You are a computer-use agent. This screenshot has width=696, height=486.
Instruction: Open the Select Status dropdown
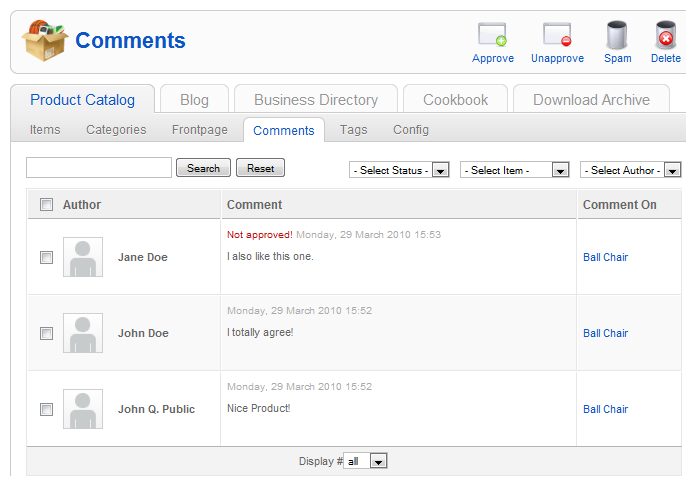pyautogui.click(x=399, y=170)
